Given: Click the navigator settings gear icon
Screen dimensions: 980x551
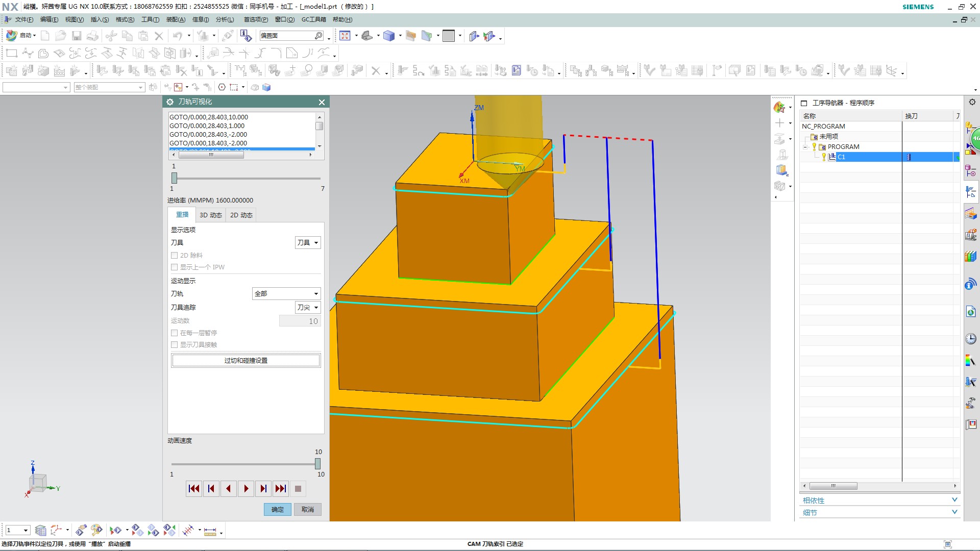Looking at the screenshot, I should tap(972, 102).
